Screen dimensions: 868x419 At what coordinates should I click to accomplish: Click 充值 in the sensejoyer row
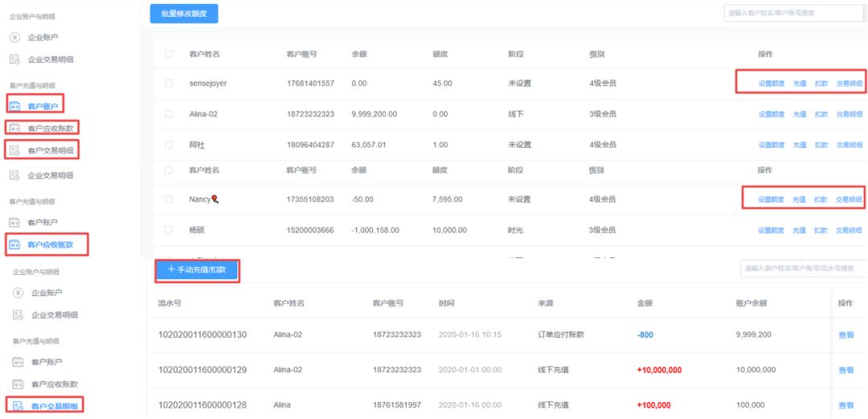coord(800,84)
